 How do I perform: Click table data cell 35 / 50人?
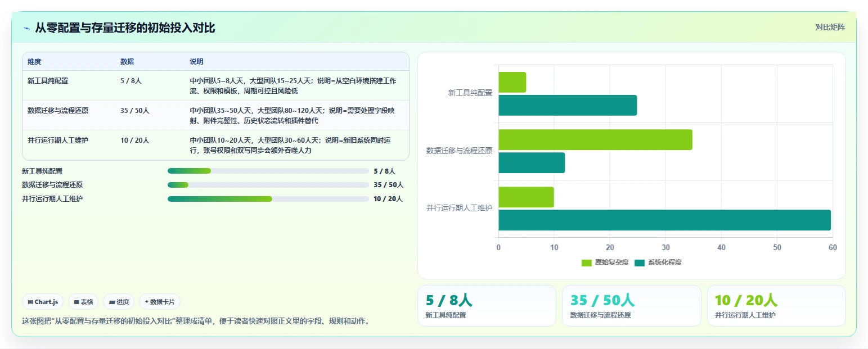coord(135,111)
